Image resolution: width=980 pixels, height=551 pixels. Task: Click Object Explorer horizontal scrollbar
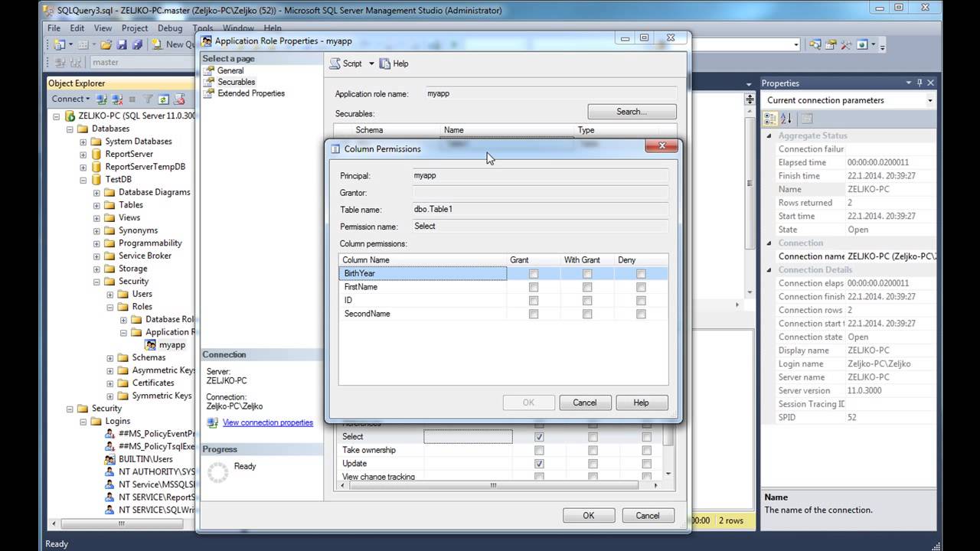[122, 524]
